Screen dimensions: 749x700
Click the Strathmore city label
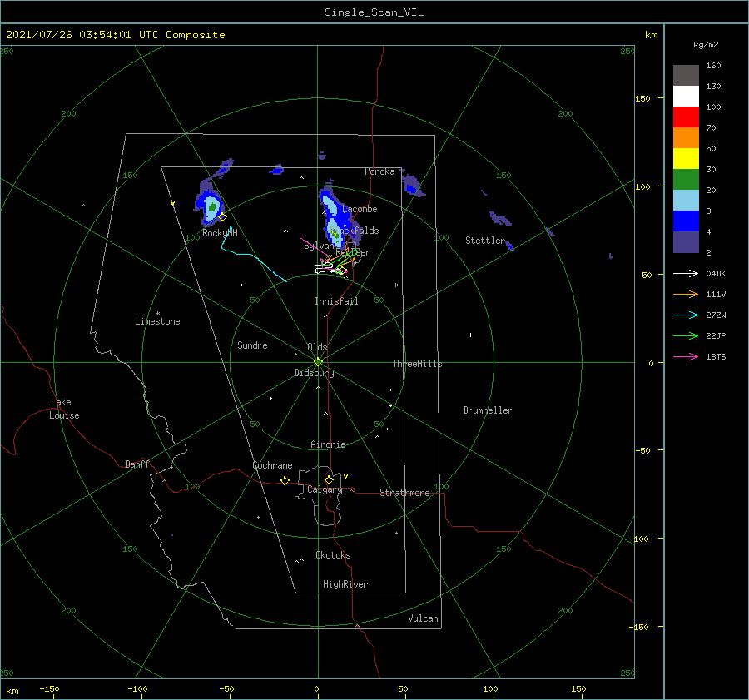(x=404, y=493)
